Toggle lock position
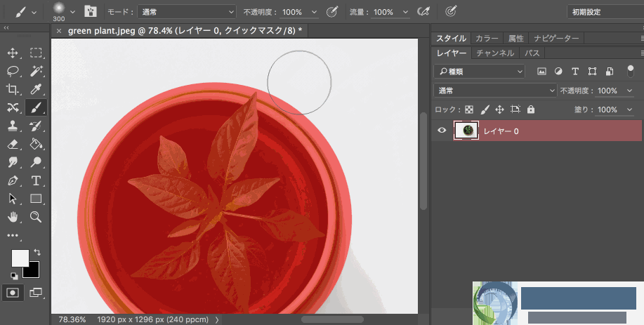Screen dimensions: 644x325 coord(499,110)
